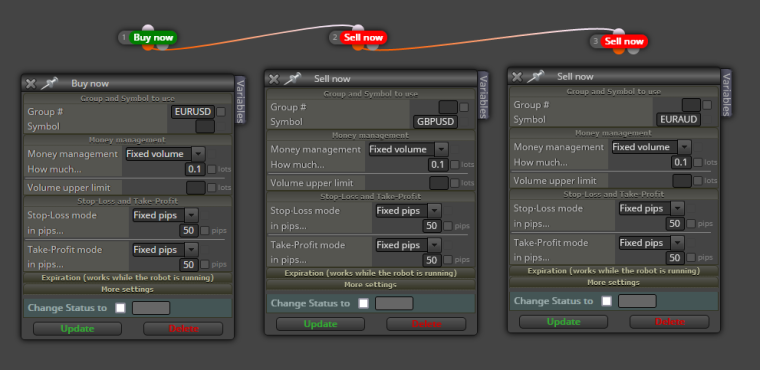The height and width of the screenshot is (370, 760).
Task: Expand Expiration section in EURAUD panel
Action: (614, 271)
